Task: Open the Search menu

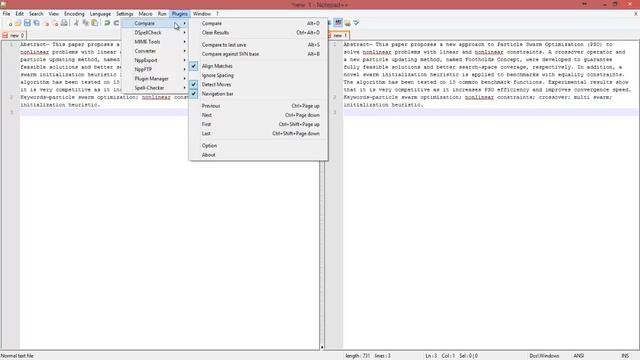Action: (x=36, y=14)
